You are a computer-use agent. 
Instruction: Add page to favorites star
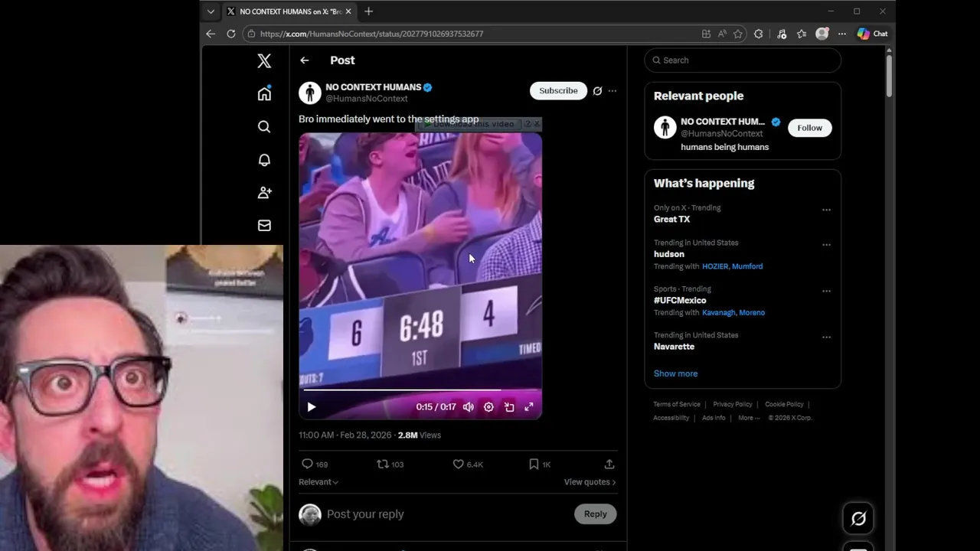[x=738, y=34]
